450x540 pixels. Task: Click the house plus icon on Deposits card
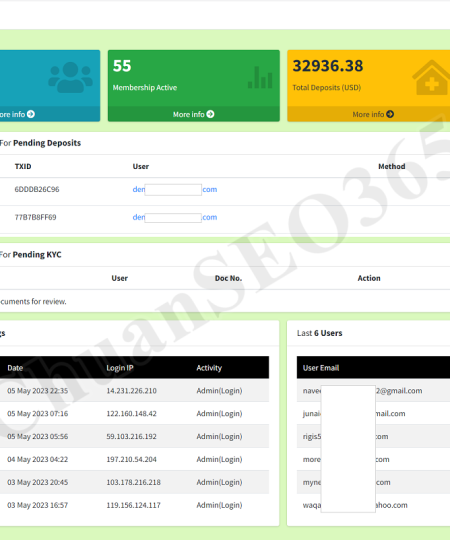431,77
